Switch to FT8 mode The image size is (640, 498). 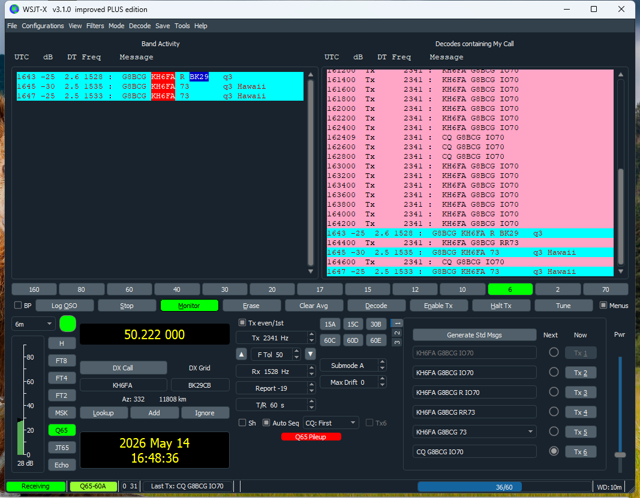coord(62,361)
